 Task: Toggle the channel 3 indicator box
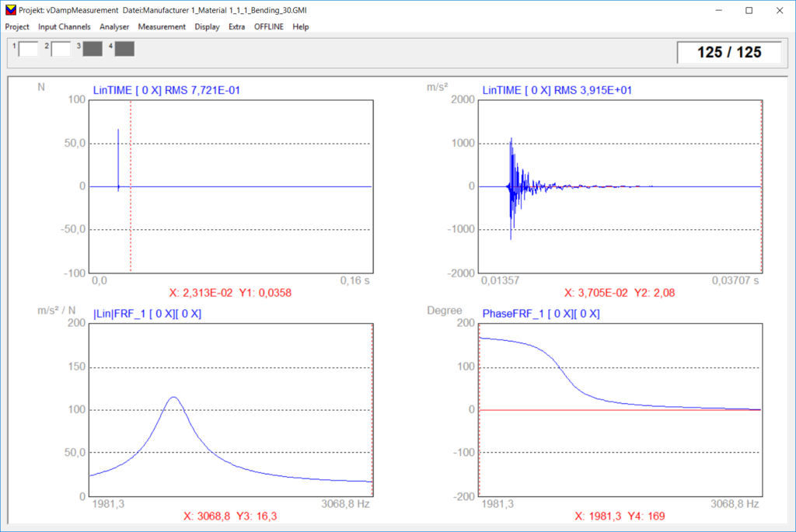click(x=93, y=48)
